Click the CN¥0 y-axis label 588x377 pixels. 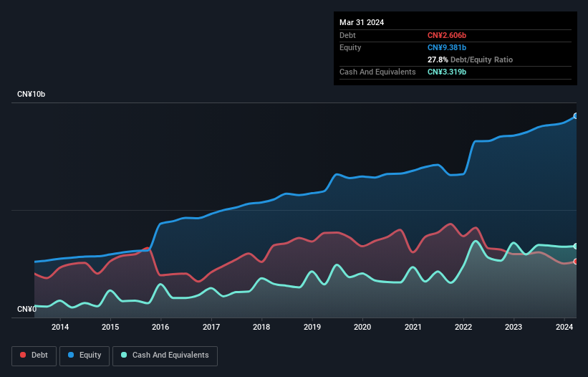pos(27,309)
